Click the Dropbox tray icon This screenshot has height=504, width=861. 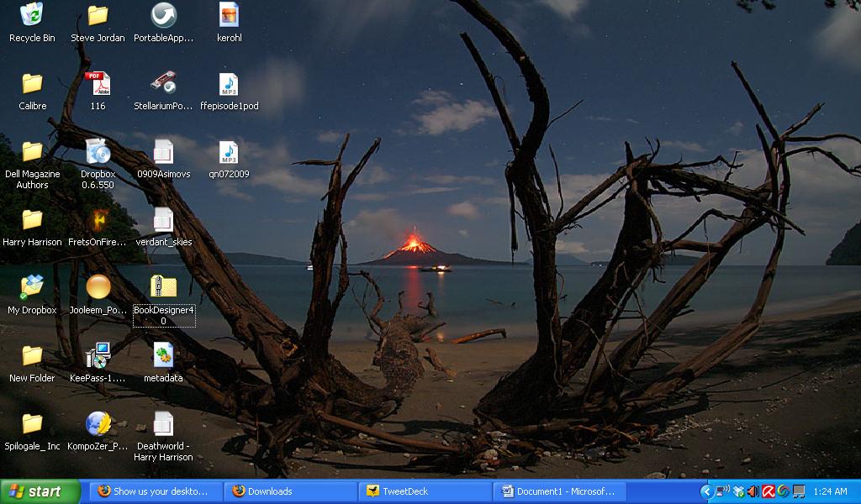[738, 491]
